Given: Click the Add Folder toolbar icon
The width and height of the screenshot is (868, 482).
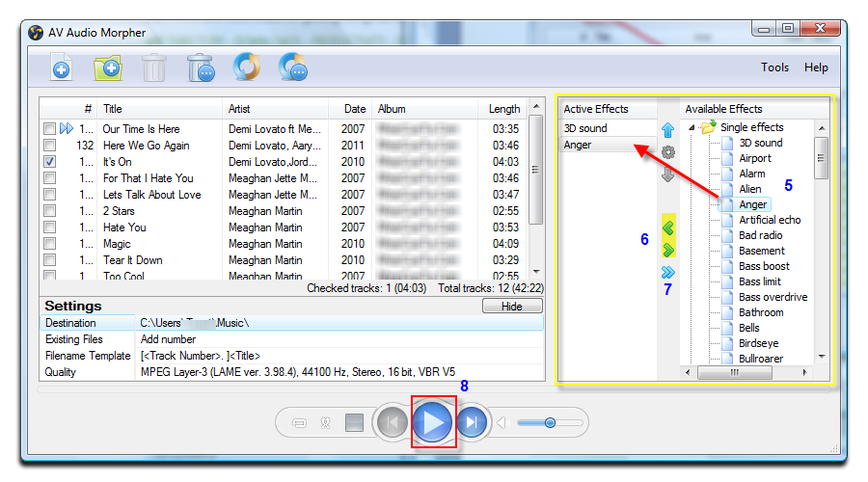Looking at the screenshot, I should point(107,68).
